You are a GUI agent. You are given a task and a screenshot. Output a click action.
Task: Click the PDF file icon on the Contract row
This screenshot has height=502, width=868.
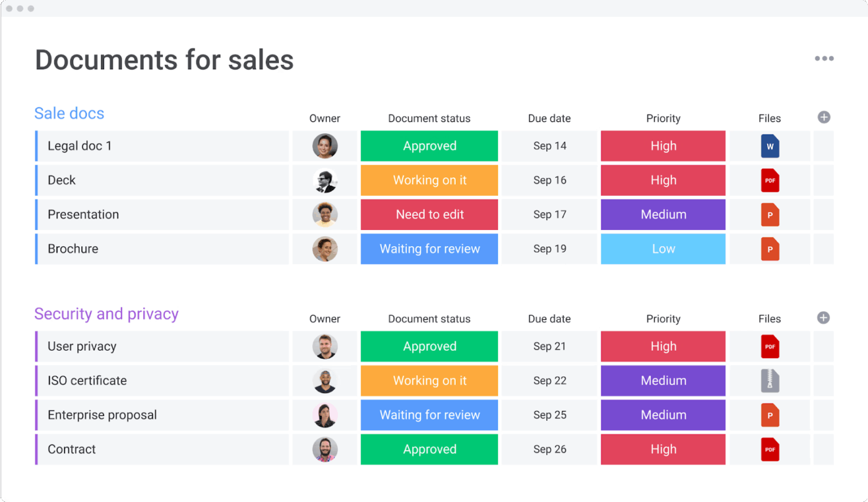click(769, 449)
